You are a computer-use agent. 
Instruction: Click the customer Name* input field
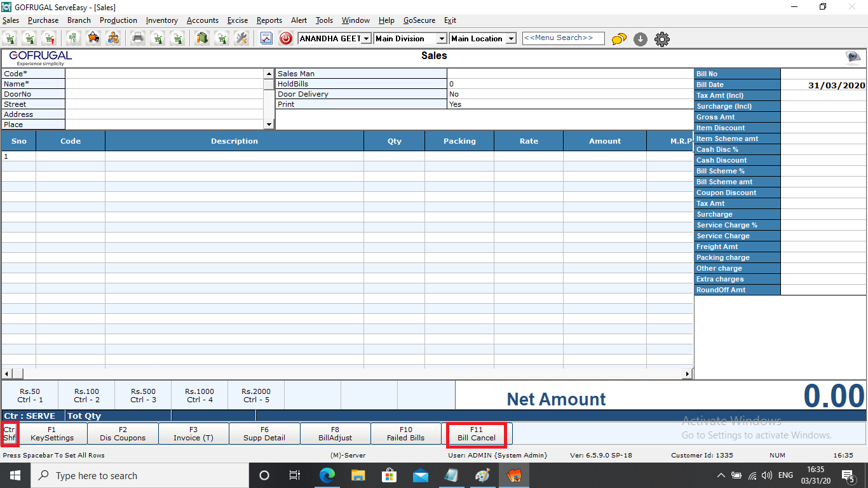165,84
